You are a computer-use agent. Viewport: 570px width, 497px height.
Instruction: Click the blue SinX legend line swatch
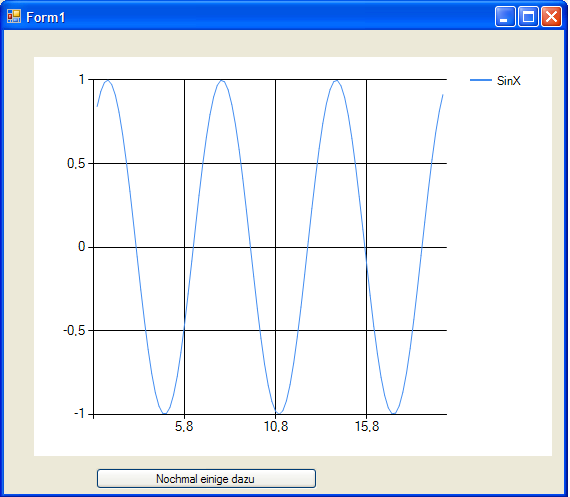481,80
